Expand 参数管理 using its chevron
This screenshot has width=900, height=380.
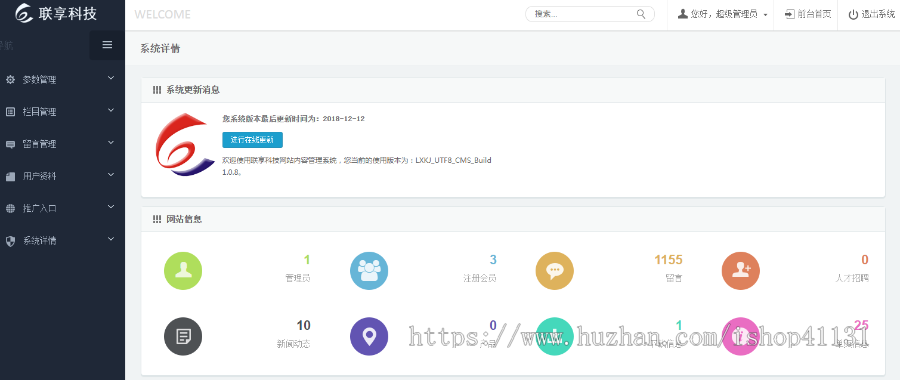coord(111,77)
